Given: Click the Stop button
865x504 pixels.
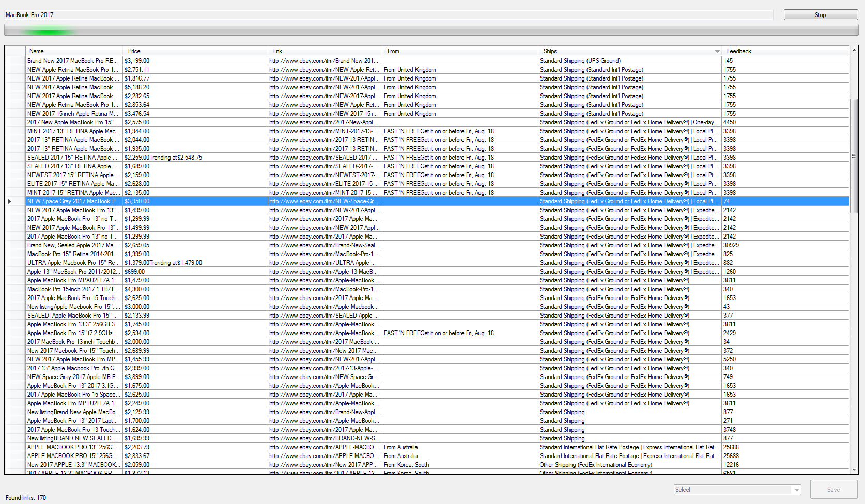Looking at the screenshot, I should click(x=821, y=15).
